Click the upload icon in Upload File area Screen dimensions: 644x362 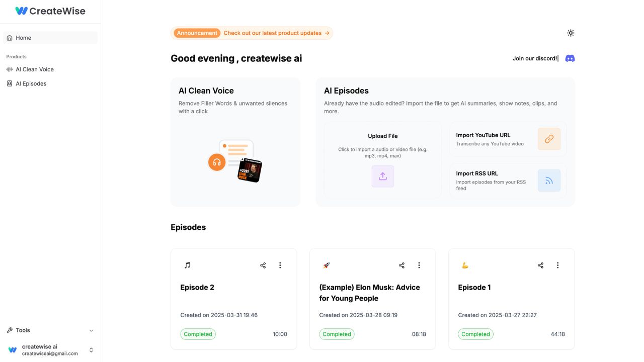point(382,176)
